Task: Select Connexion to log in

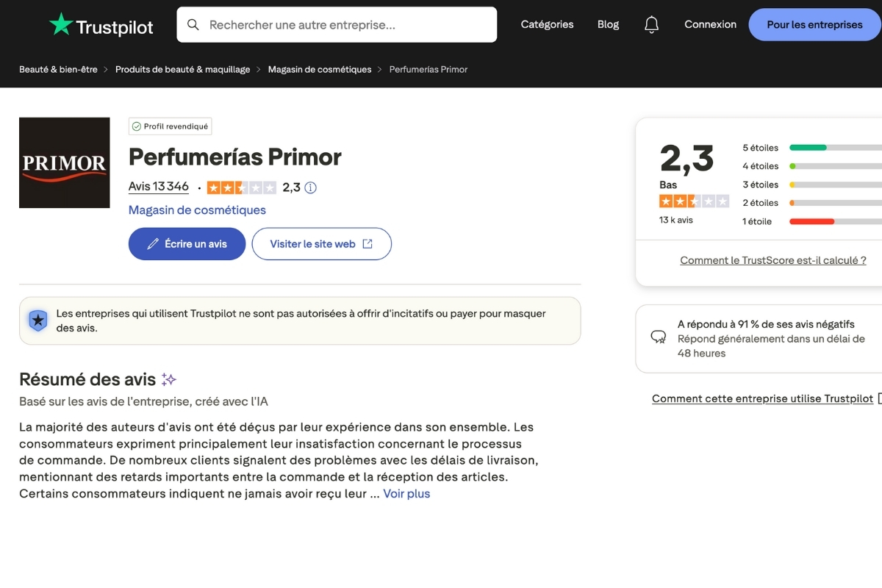Action: 710,24
